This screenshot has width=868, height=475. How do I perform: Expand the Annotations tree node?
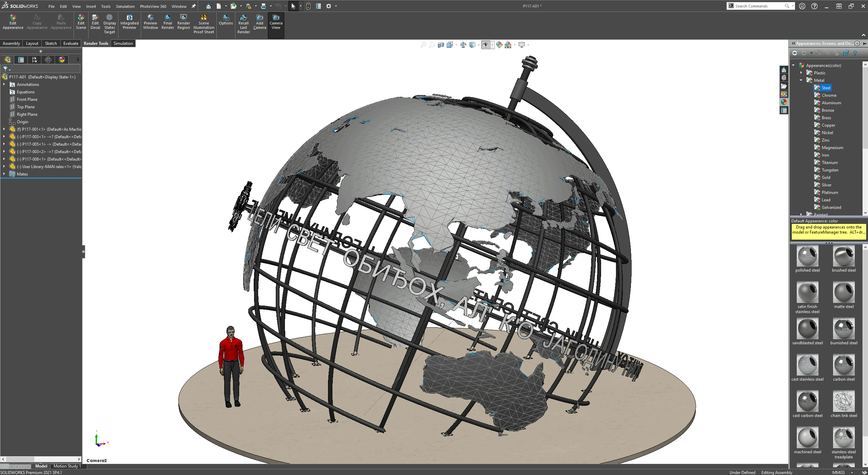[x=4, y=84]
